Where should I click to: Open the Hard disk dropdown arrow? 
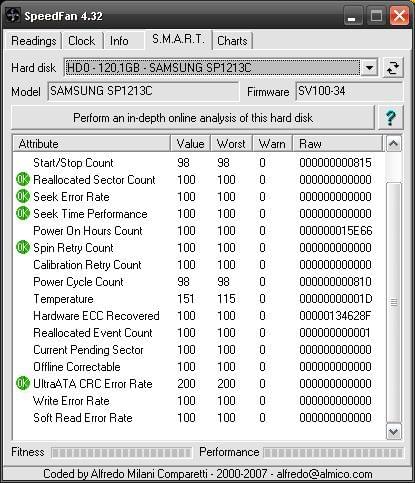tap(369, 68)
